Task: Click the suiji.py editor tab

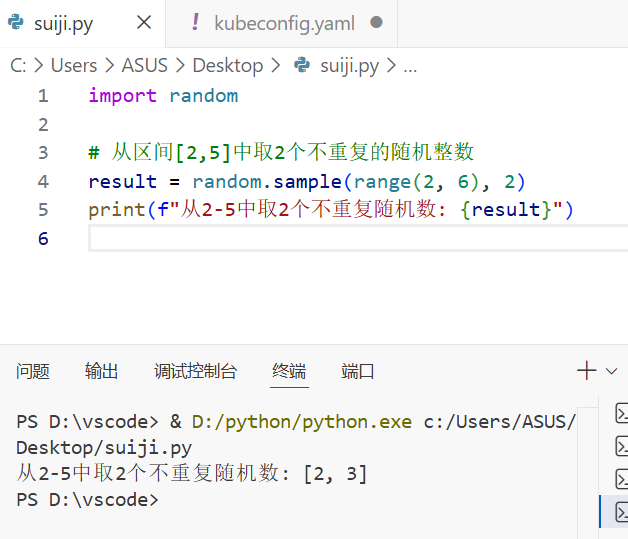Action: click(63, 23)
